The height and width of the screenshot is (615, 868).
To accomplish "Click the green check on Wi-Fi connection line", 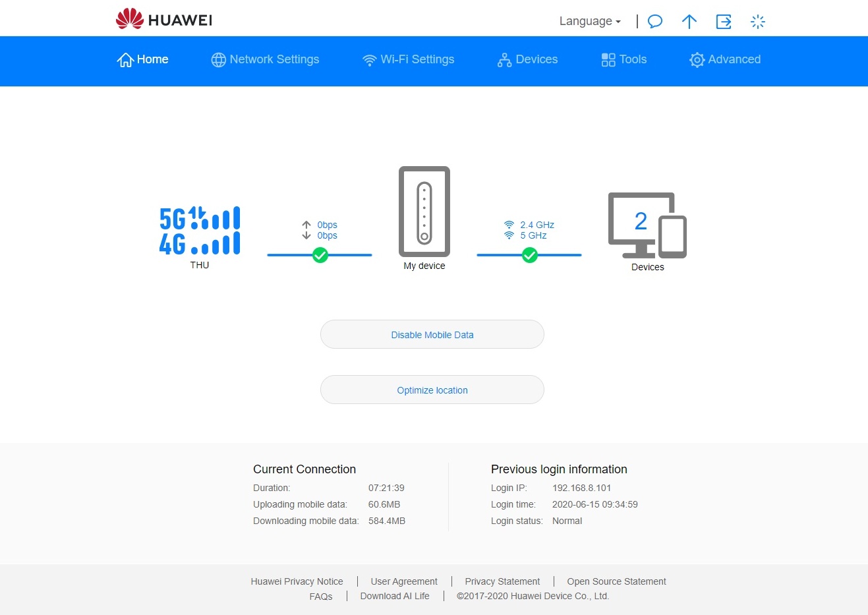I will click(x=530, y=255).
